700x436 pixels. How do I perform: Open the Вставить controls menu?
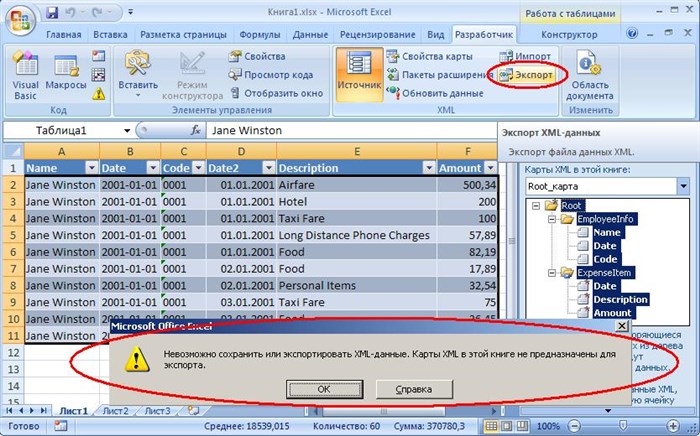(x=138, y=76)
